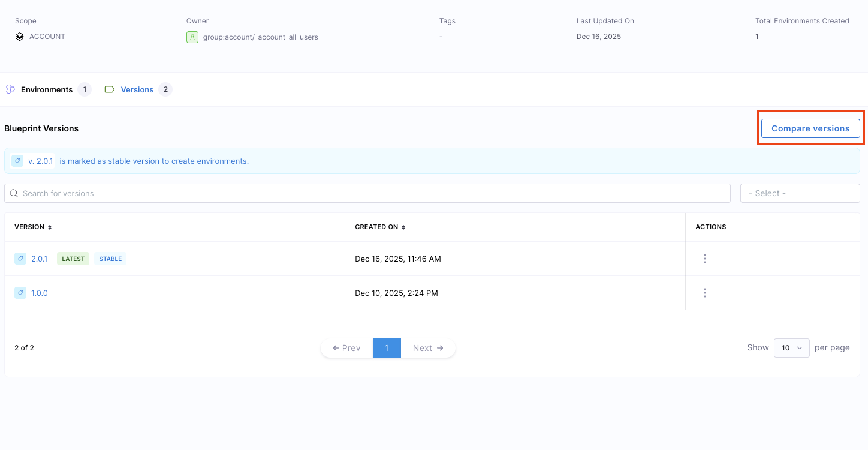Open actions menu for version 1.0.0
868x450 pixels.
click(x=704, y=293)
